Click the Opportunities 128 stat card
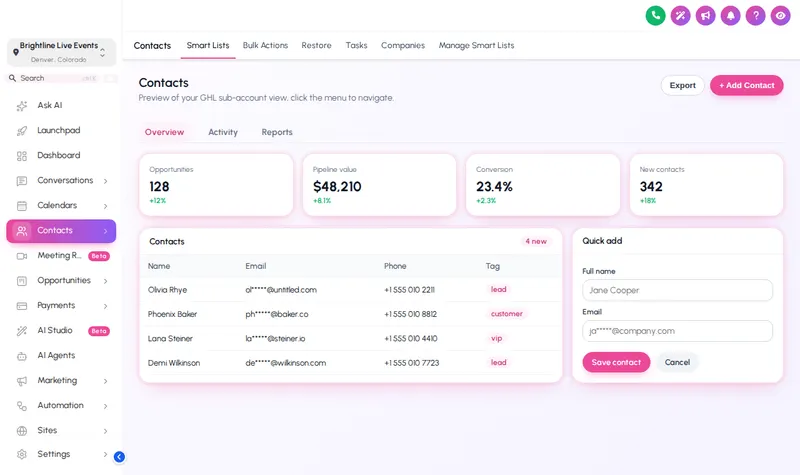 [x=216, y=185]
